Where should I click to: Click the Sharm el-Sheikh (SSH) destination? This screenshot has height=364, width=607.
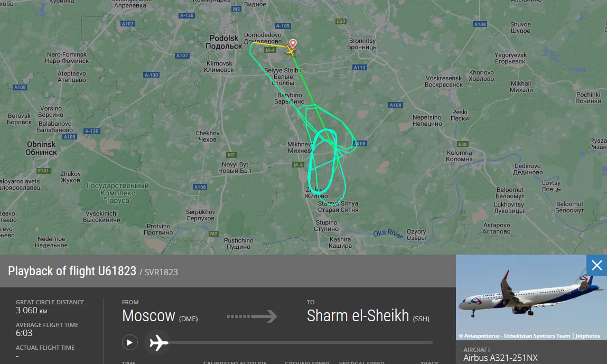[368, 316]
